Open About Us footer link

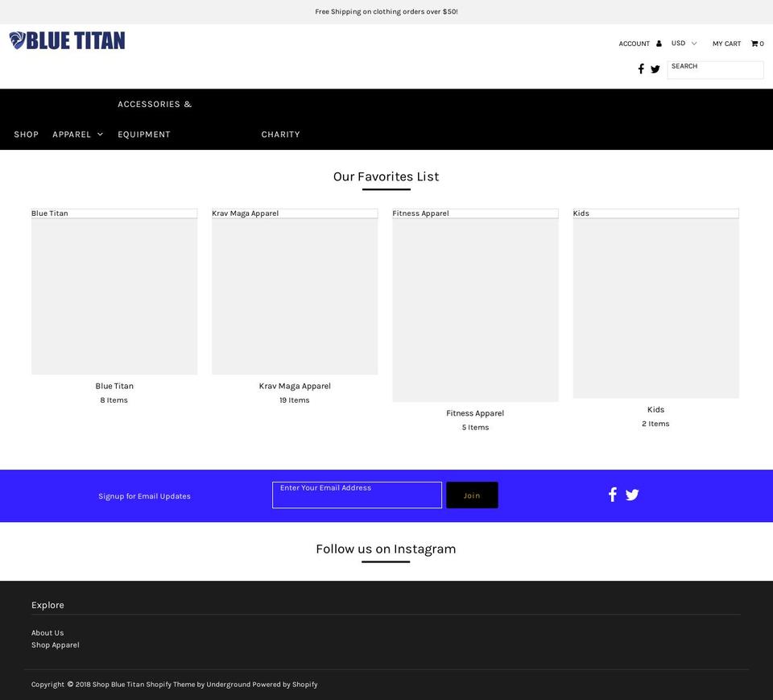click(48, 632)
